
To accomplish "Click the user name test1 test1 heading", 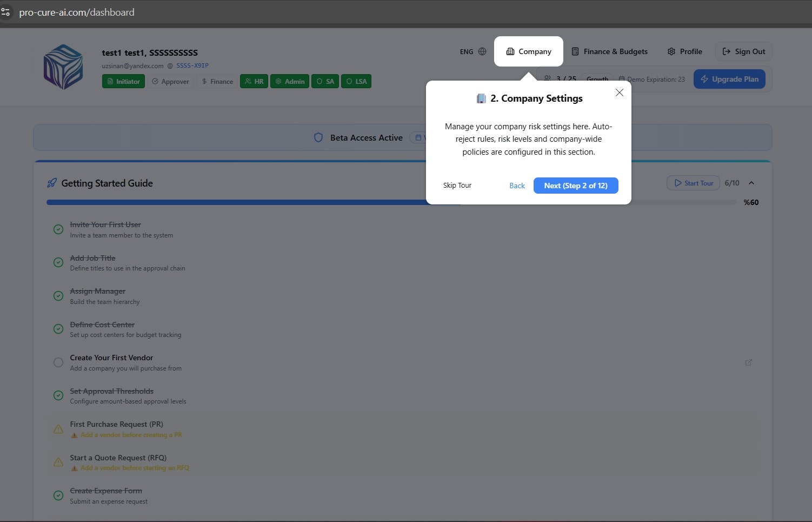I will [150, 52].
